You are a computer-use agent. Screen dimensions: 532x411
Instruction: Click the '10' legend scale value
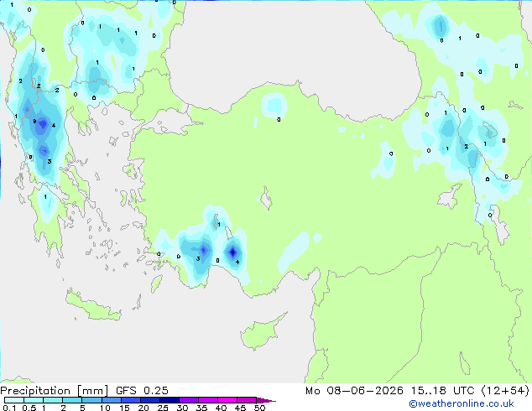[105, 408]
